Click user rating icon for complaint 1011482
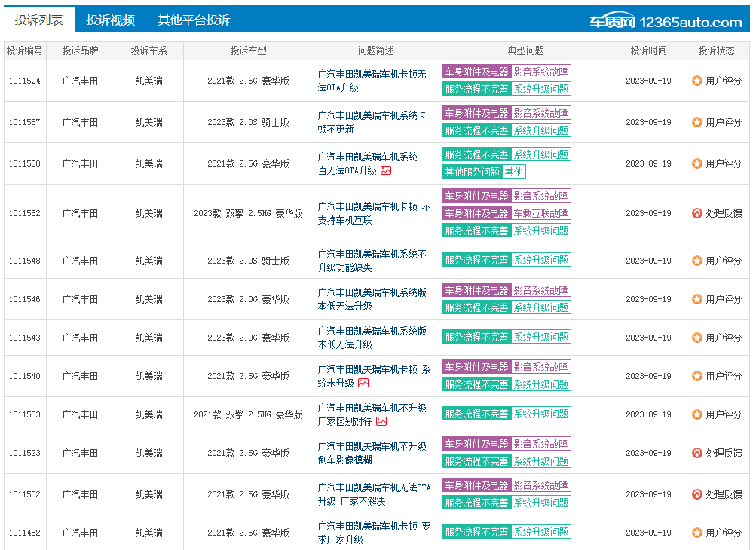This screenshot has height=550, width=756. (x=696, y=533)
